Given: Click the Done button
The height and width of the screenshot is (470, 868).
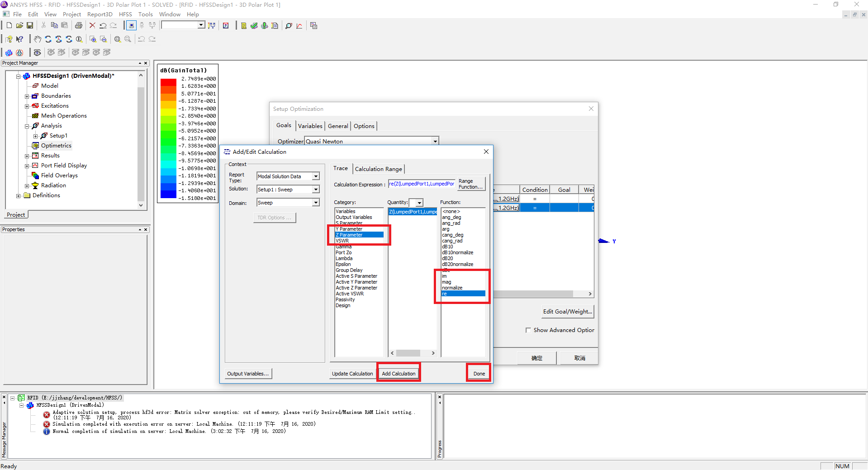Looking at the screenshot, I should click(x=479, y=374).
